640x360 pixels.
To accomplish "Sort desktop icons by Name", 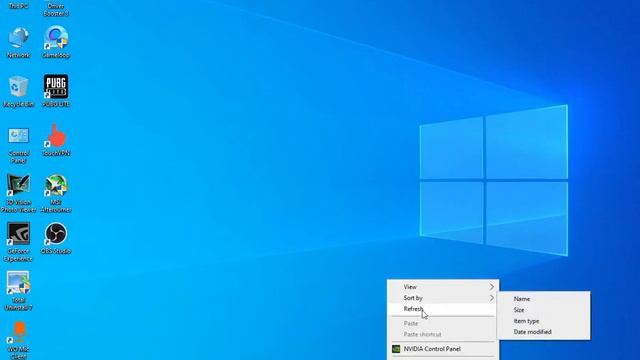I will [544, 299].
